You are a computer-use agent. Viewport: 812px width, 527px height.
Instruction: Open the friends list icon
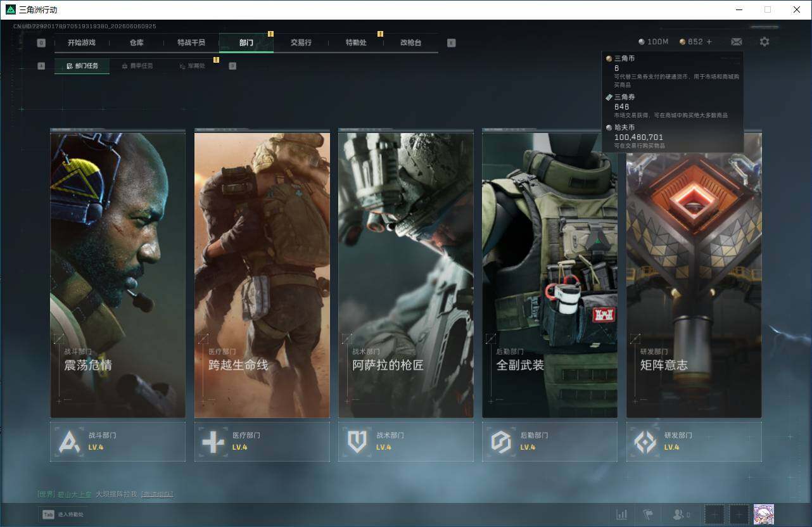pyautogui.click(x=681, y=515)
